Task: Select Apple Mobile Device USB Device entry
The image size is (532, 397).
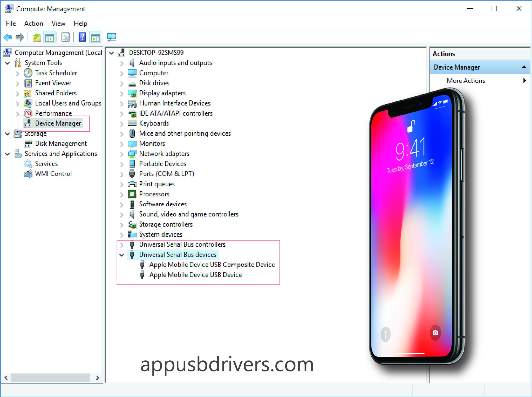Action: 196,275
